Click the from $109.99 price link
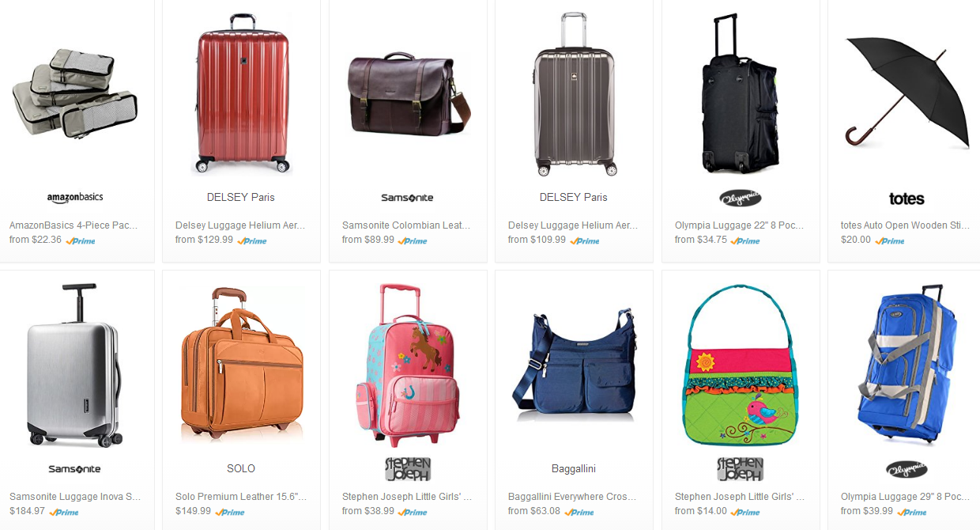Screen dimensions: 980x530 tap(537, 240)
